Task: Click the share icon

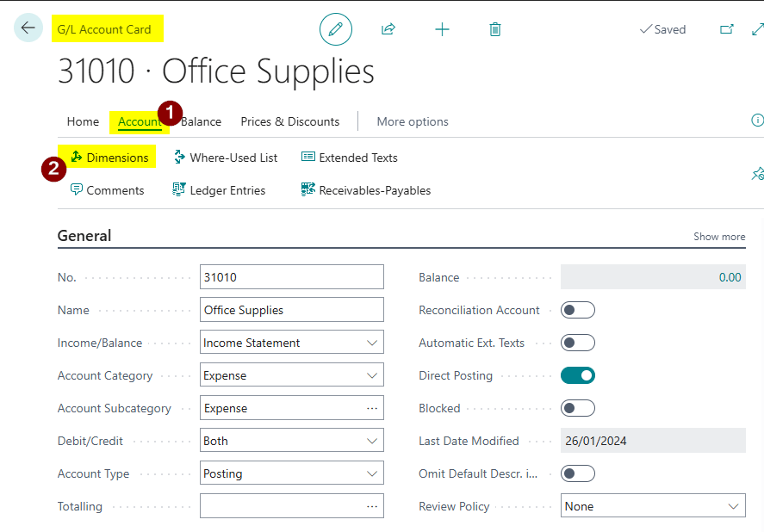Action: [388, 29]
